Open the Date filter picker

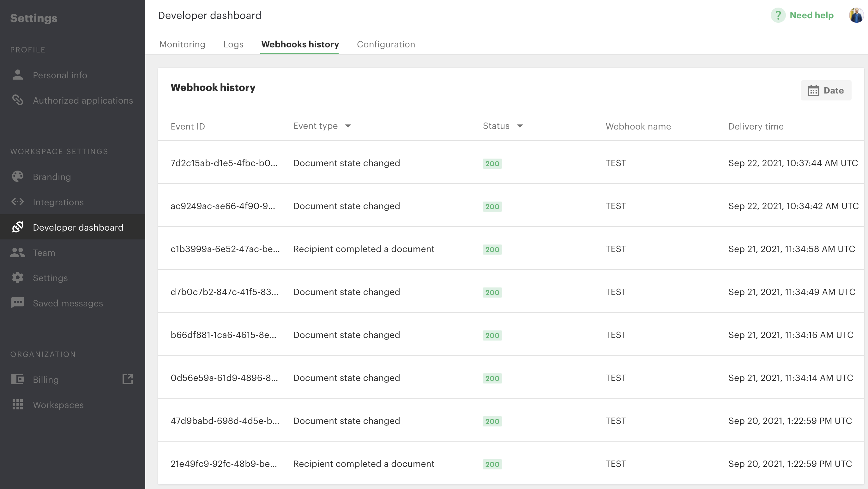click(x=826, y=90)
